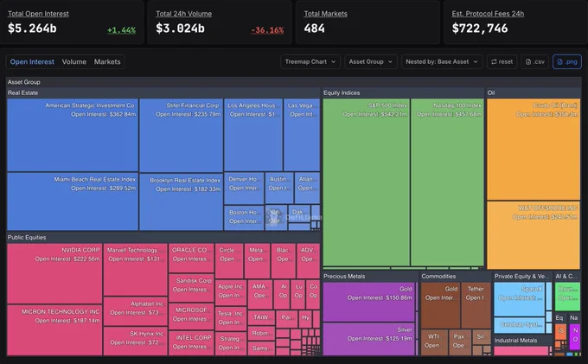Select the Sandisk Corp tile
This screenshot has width=588, height=364.
coord(191,288)
